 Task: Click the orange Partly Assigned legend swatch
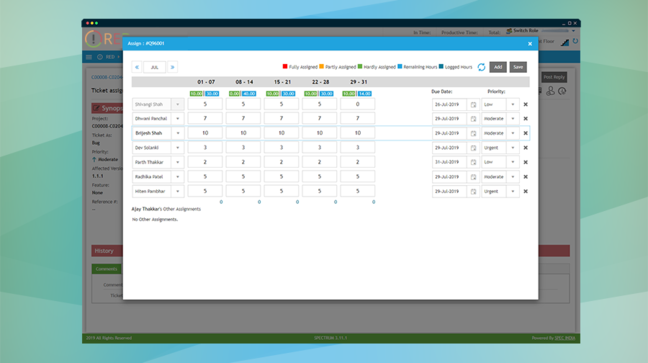pyautogui.click(x=322, y=66)
